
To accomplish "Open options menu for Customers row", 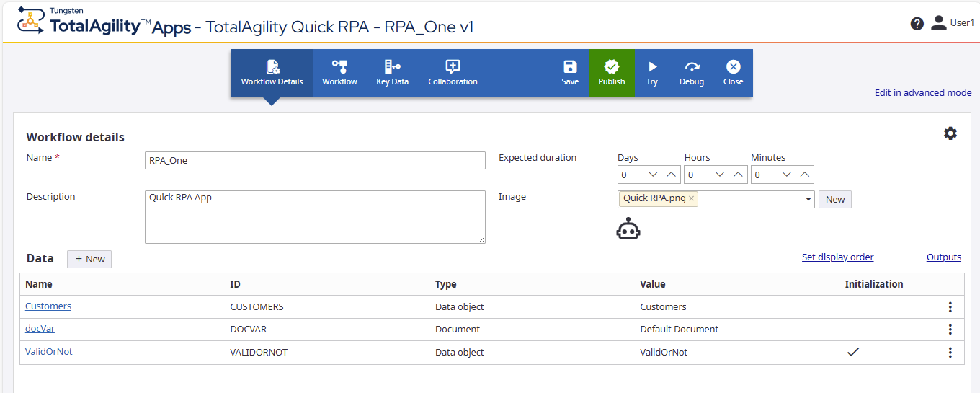I will coord(950,307).
